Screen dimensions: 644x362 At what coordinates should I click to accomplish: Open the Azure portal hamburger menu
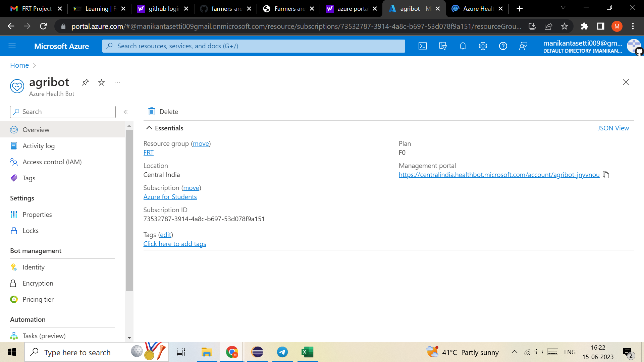click(12, 46)
